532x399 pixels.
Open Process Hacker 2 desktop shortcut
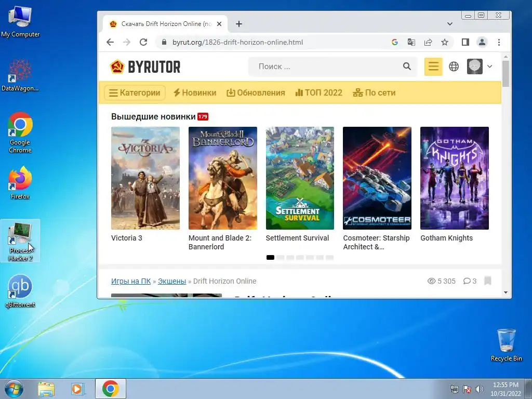point(20,241)
